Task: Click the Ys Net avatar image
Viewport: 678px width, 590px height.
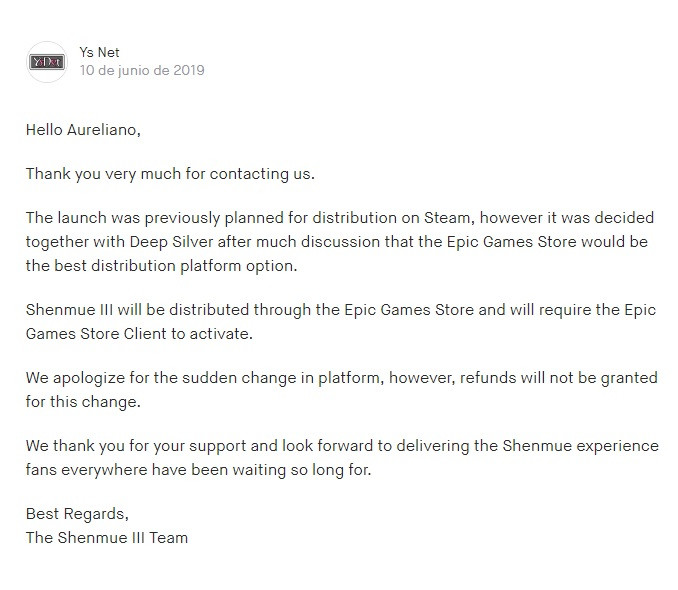Action: 46,61
